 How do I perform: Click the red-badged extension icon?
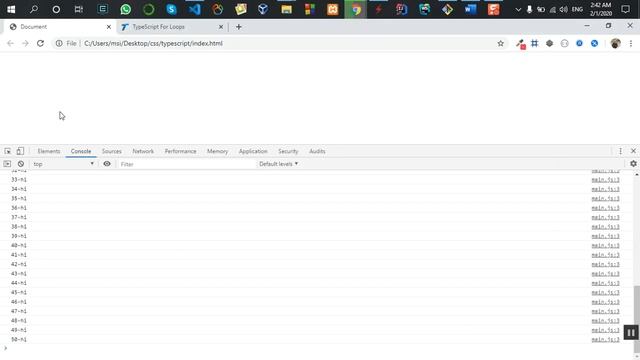click(x=520, y=44)
